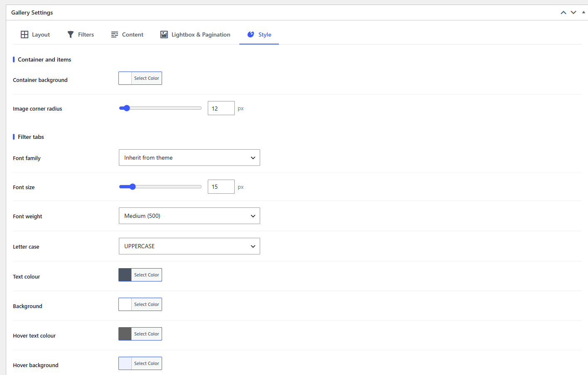Open the Font family dropdown

coord(189,158)
